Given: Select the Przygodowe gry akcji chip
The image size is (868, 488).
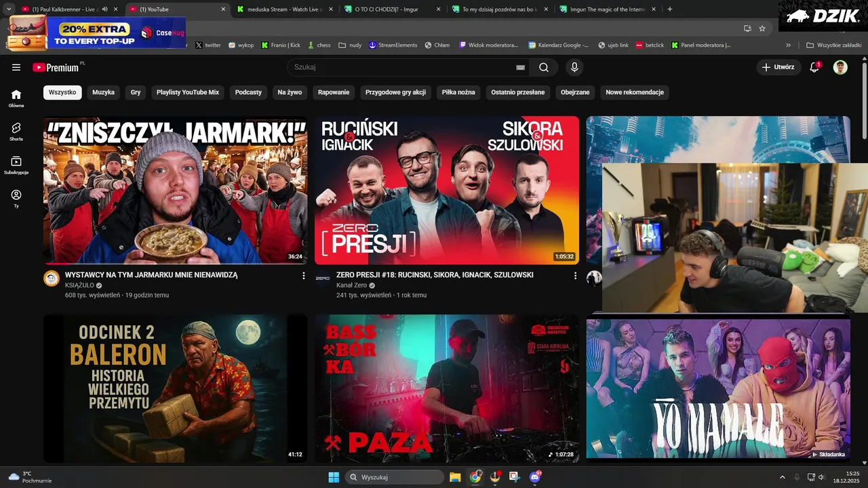Looking at the screenshot, I should 395,92.
